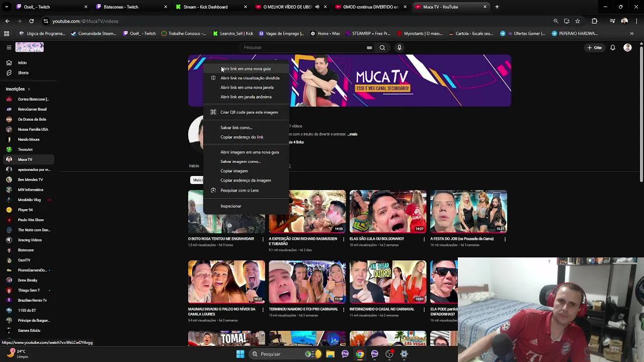The height and width of the screenshot is (362, 644).
Task: Choose Pesquisar com o Lens
Action: [246, 191]
